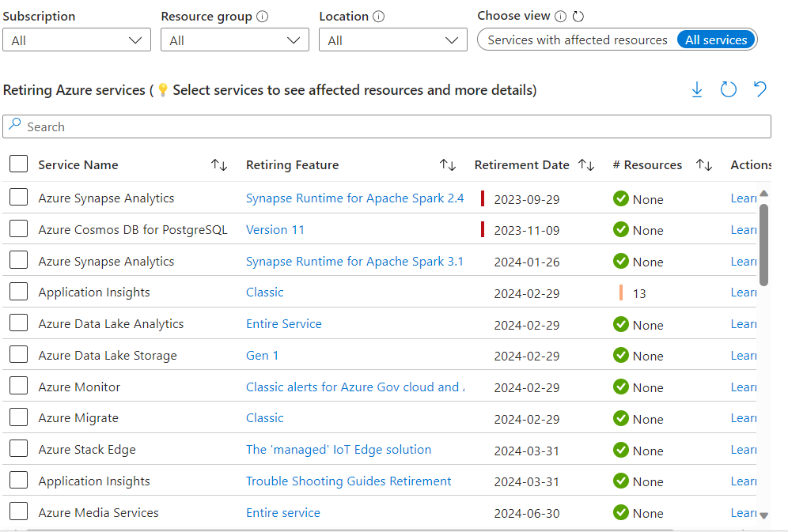Screen dimensions: 788x532
Task: Click the 2023-09-29 retirement date
Action: [x=527, y=200]
